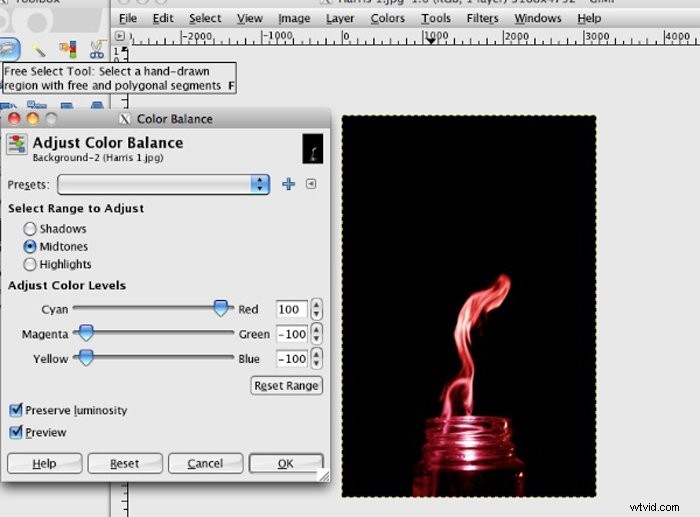
Task: Click the Magenta-Green slider handle
Action: (86, 333)
